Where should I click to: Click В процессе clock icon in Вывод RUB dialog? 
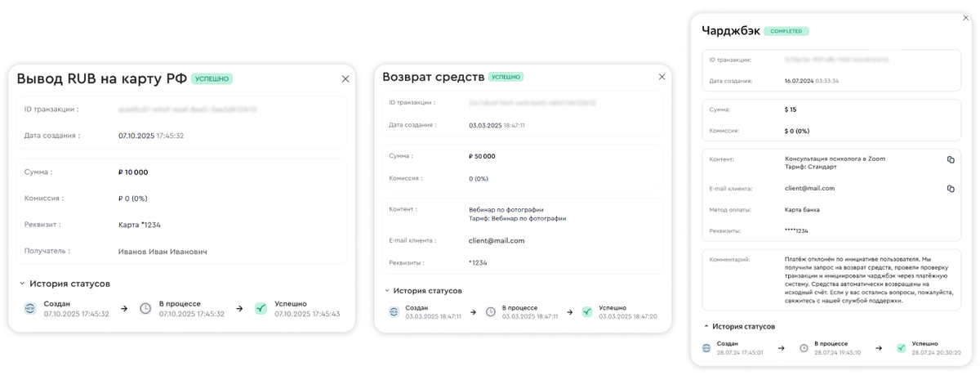tap(145, 309)
